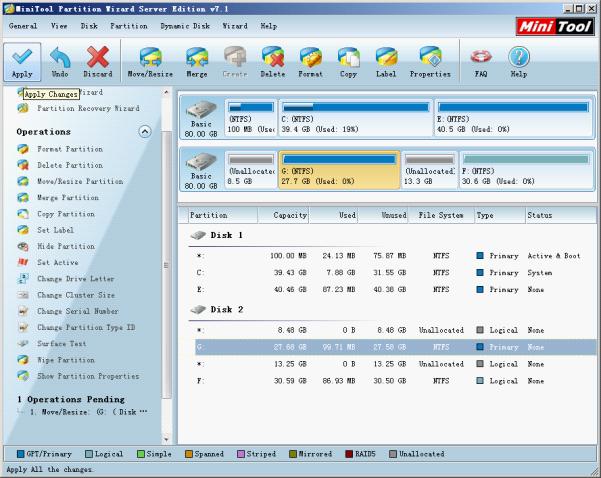Click Hide Partition operation
601x478 pixels.
[66, 246]
